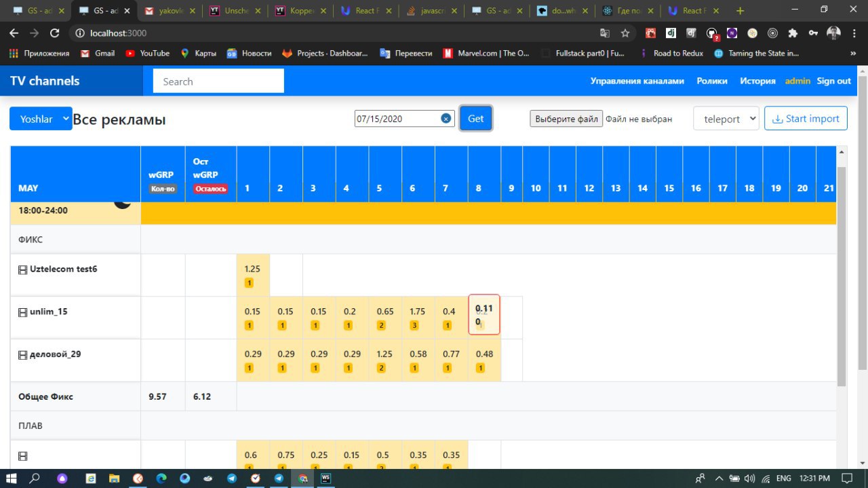This screenshot has height=488, width=868.
Task: Open taskbar search magnifier
Action: [x=35, y=478]
